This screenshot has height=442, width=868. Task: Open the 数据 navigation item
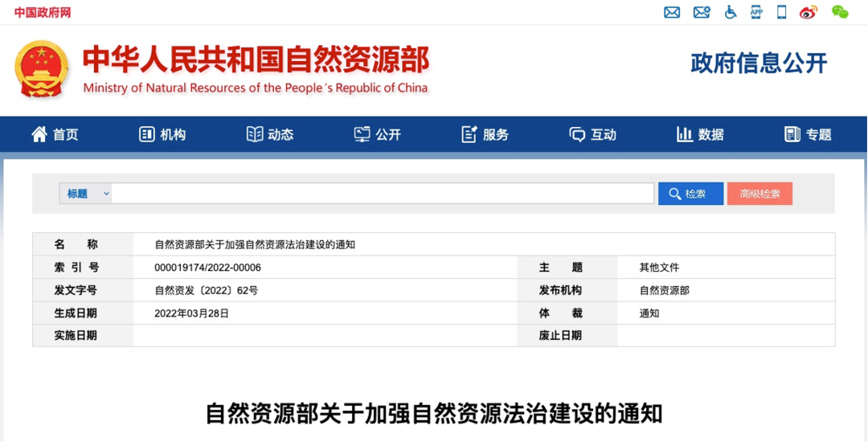(x=700, y=134)
